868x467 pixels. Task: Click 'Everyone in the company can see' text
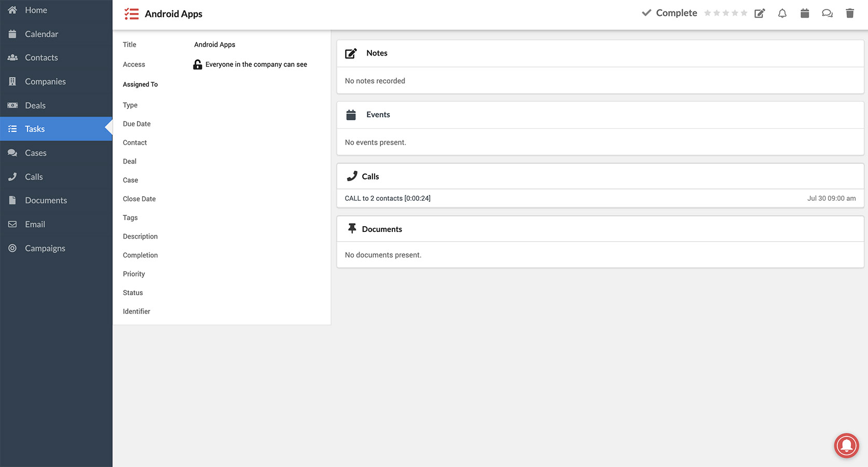[256, 64]
